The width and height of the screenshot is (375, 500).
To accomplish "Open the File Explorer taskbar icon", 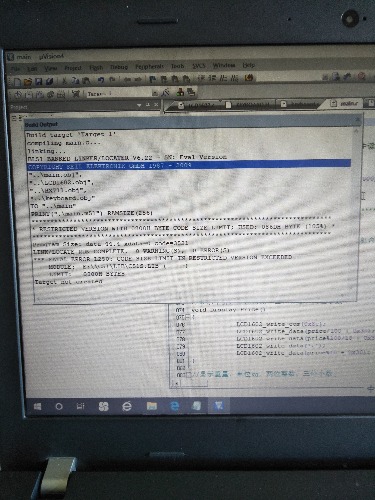I will [152, 406].
